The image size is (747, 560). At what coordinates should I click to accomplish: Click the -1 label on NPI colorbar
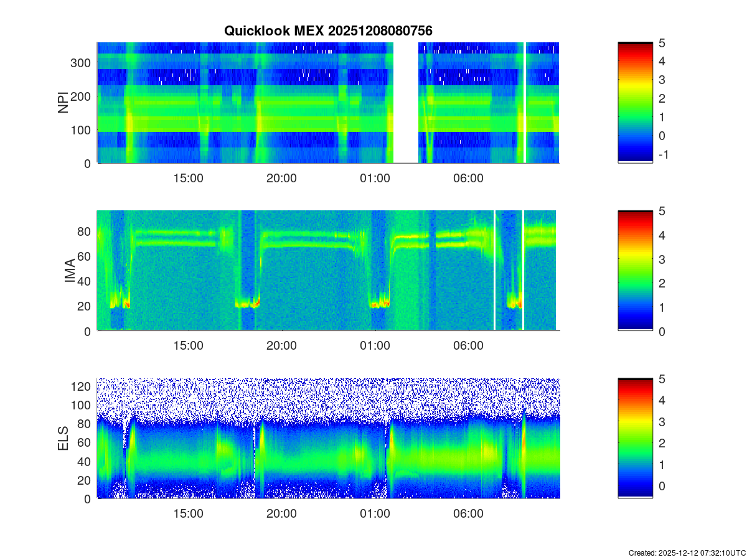662,155
